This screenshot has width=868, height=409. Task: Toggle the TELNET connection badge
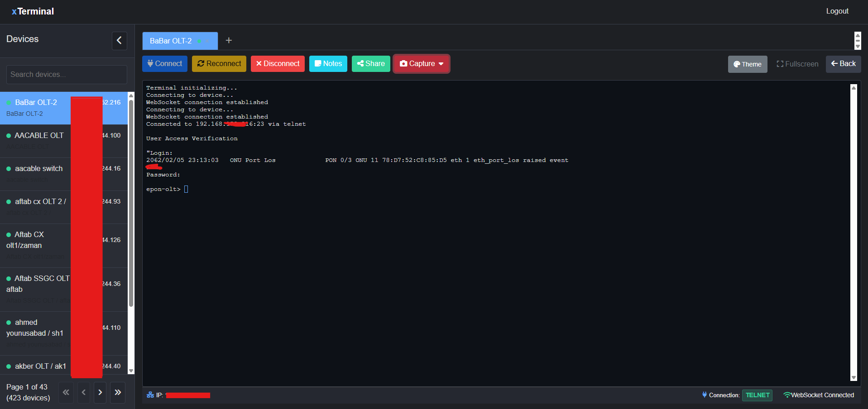point(757,395)
